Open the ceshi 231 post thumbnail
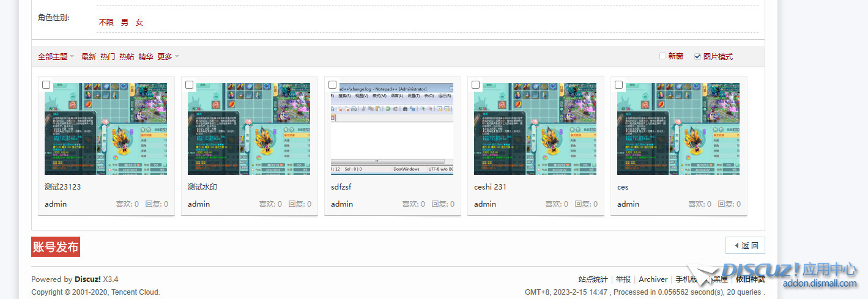The width and height of the screenshot is (868, 299). 535,129
